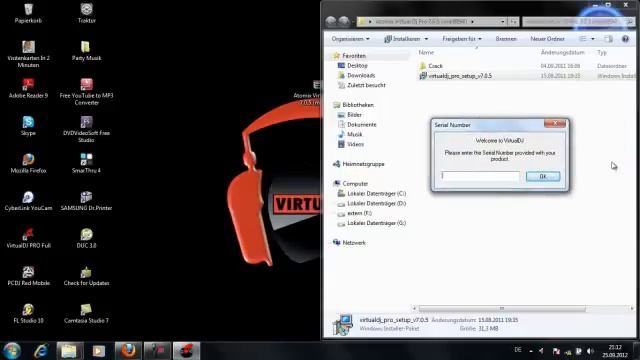Open the Papierkorb desktop icon
The image size is (640, 360).
28,13
